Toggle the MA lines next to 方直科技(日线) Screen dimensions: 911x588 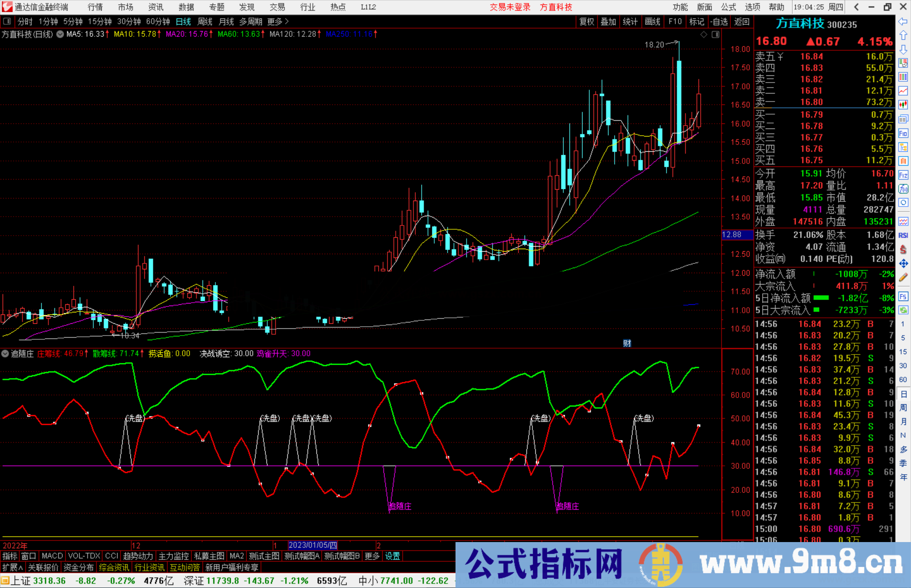(x=60, y=35)
